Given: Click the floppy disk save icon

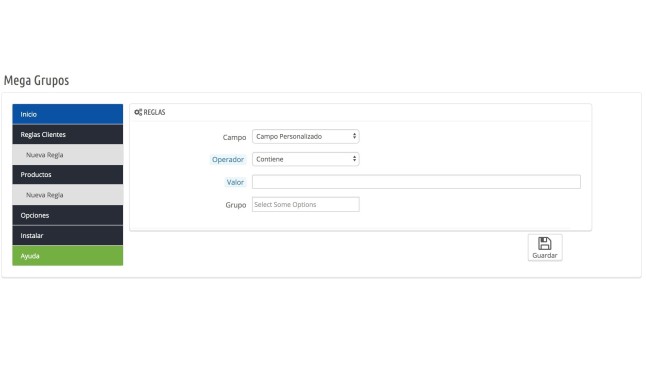Looking at the screenshot, I should click(x=545, y=243).
